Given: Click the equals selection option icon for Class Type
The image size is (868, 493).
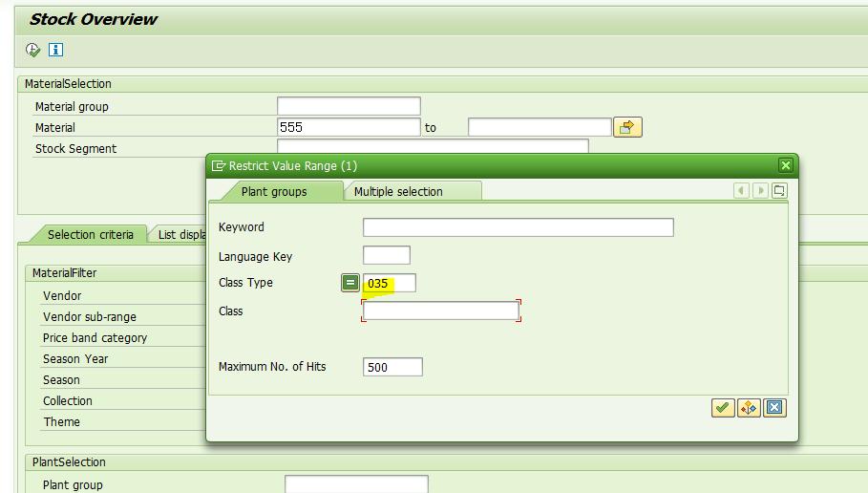Looking at the screenshot, I should 349,283.
